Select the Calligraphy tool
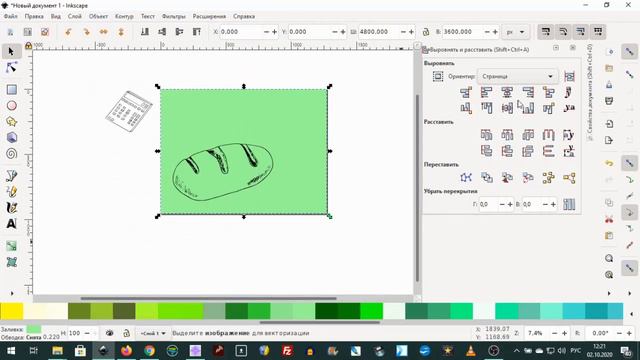This screenshot has height=360, width=640. 11,207
